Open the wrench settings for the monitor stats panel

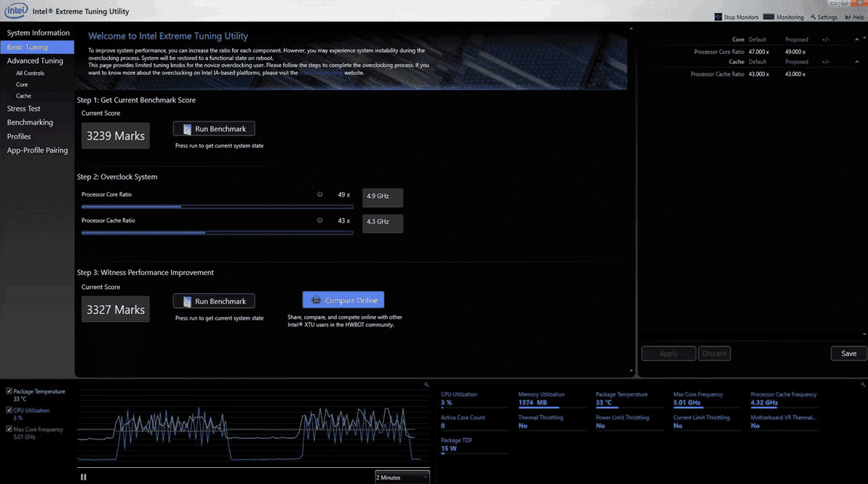[862, 384]
